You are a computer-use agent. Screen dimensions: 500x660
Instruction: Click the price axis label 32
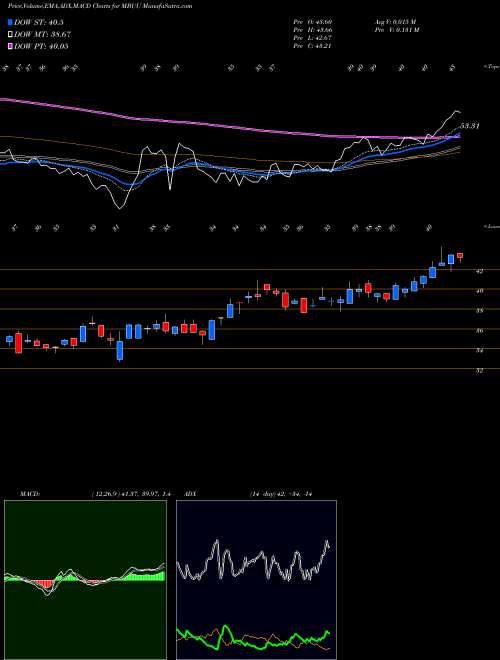tap(479, 371)
